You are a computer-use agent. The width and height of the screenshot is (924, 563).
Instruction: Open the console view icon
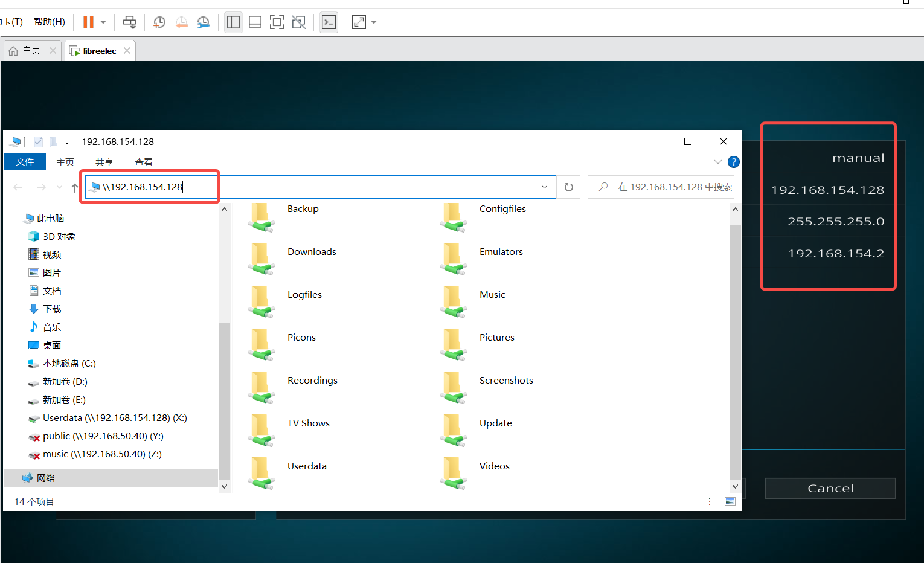point(329,22)
